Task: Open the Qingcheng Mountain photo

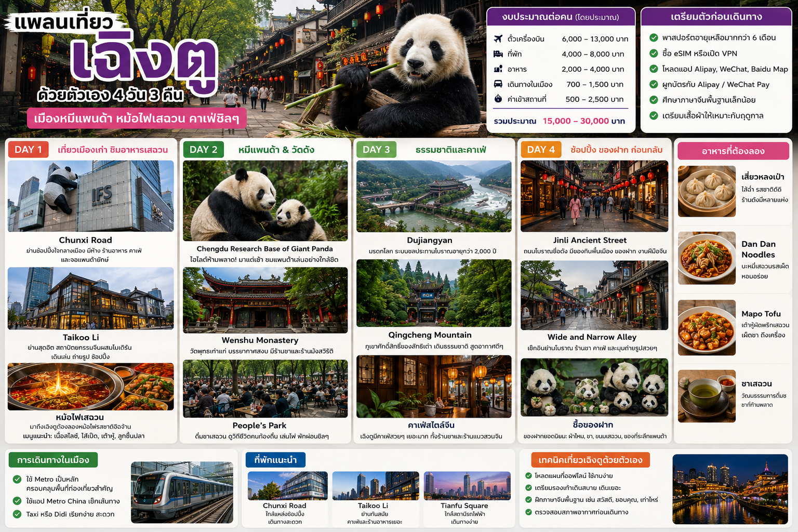Action: tap(434, 294)
